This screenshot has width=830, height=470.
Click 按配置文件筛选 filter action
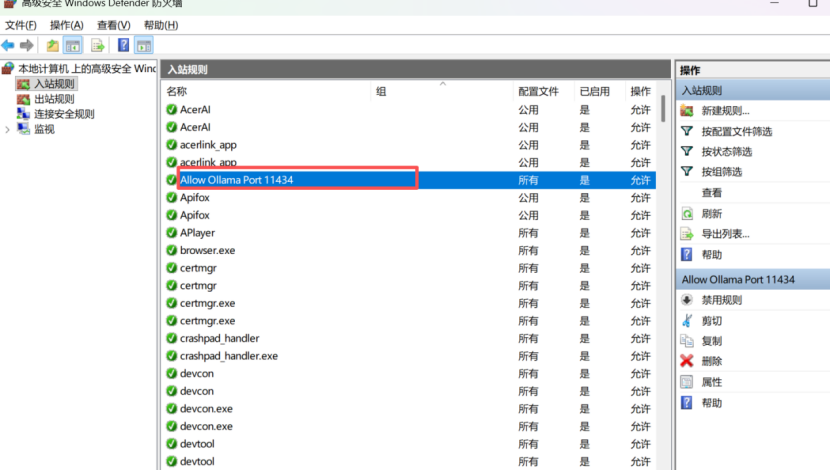737,131
